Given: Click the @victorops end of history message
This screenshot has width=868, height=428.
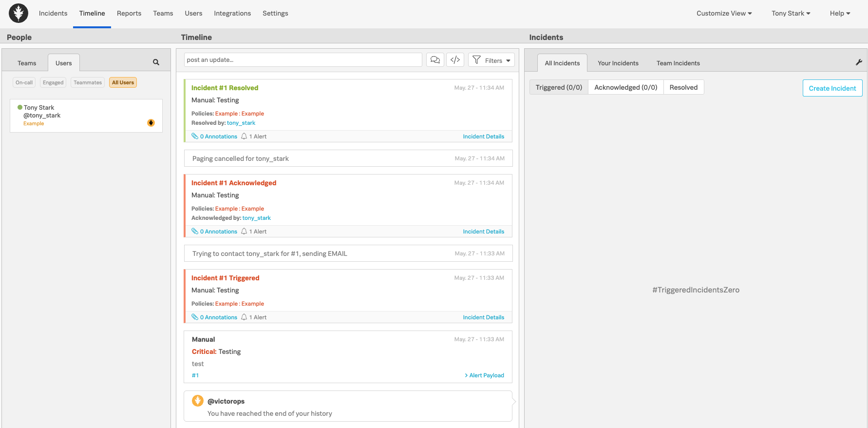Looking at the screenshot, I should click(x=348, y=406).
